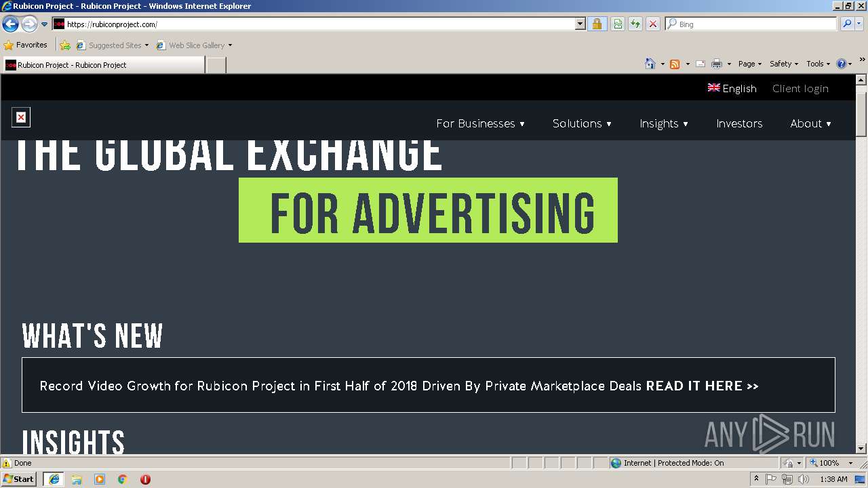868x488 pixels.
Task: Toggle the Compatibility View icon
Action: [618, 24]
